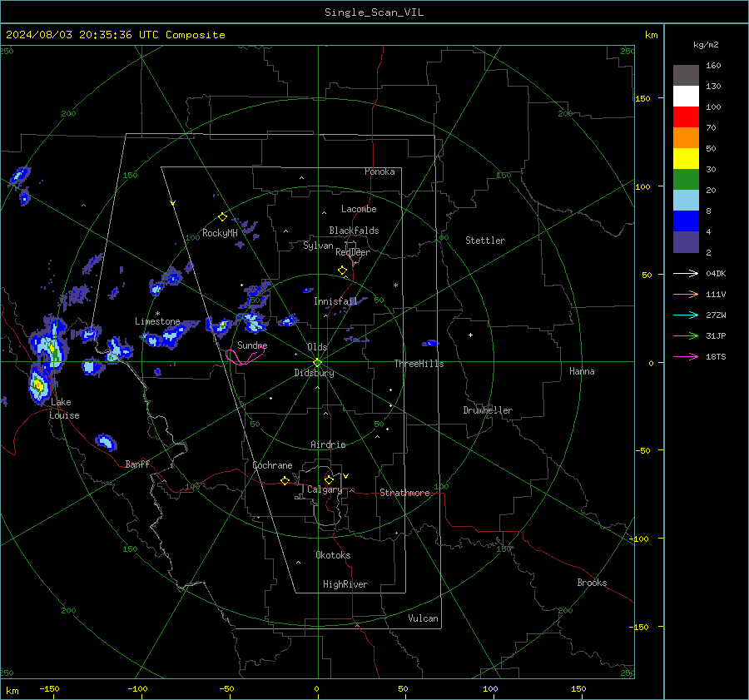Pick the orange 50-70 legend color
Image resolution: width=749 pixels, height=700 pixels.
point(686,138)
